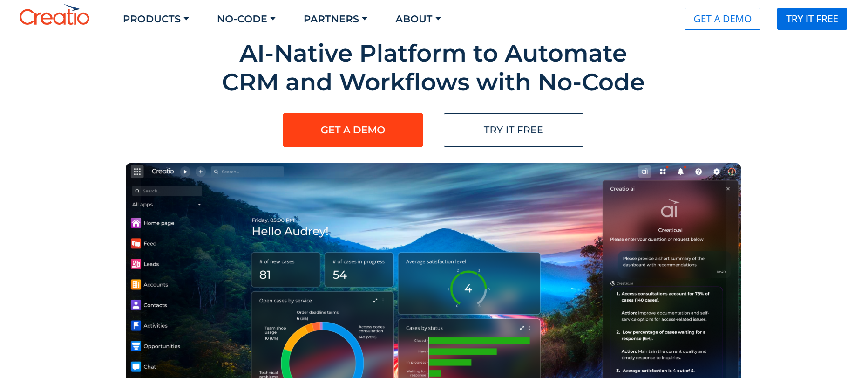The width and height of the screenshot is (868, 378).
Task: Open the Leads section icon
Action: point(136,264)
